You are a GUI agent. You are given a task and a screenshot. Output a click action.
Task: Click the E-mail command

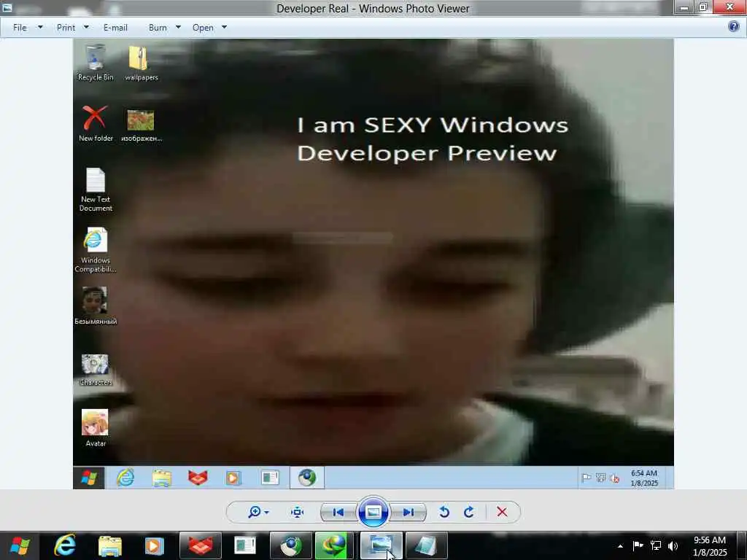tap(115, 28)
